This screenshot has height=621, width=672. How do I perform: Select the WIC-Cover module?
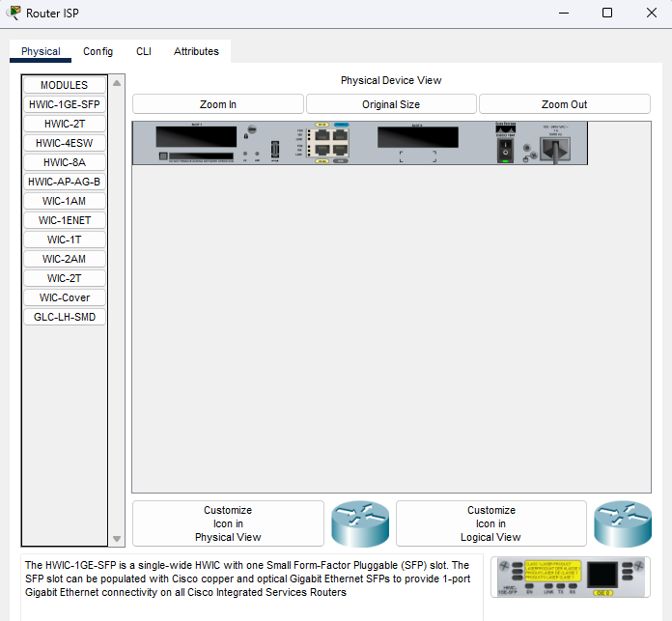pos(65,297)
